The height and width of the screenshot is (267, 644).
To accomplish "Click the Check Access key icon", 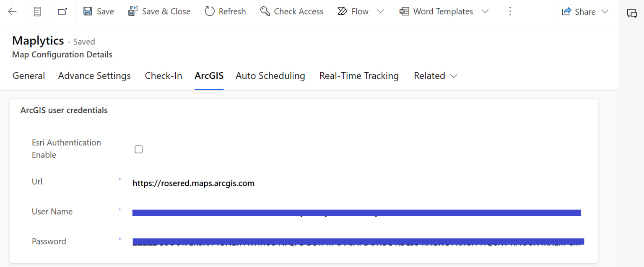I will click(265, 11).
